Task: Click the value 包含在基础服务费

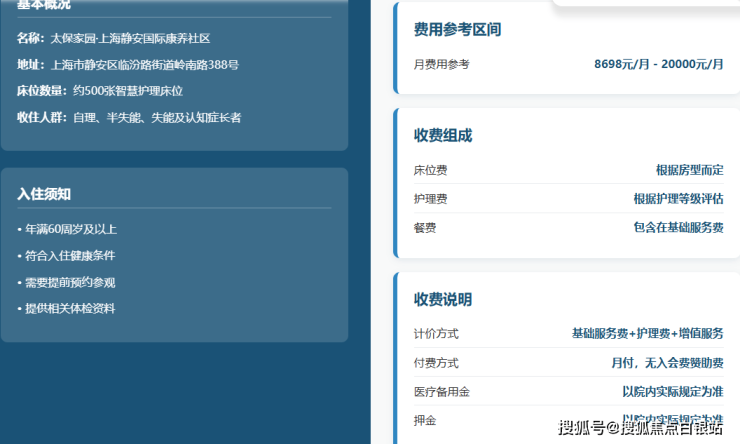Action: coord(678,227)
